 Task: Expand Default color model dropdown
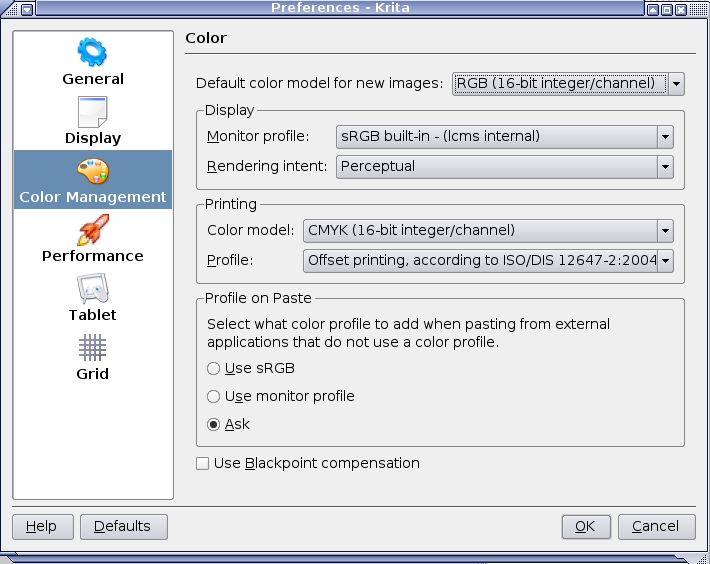coord(676,84)
